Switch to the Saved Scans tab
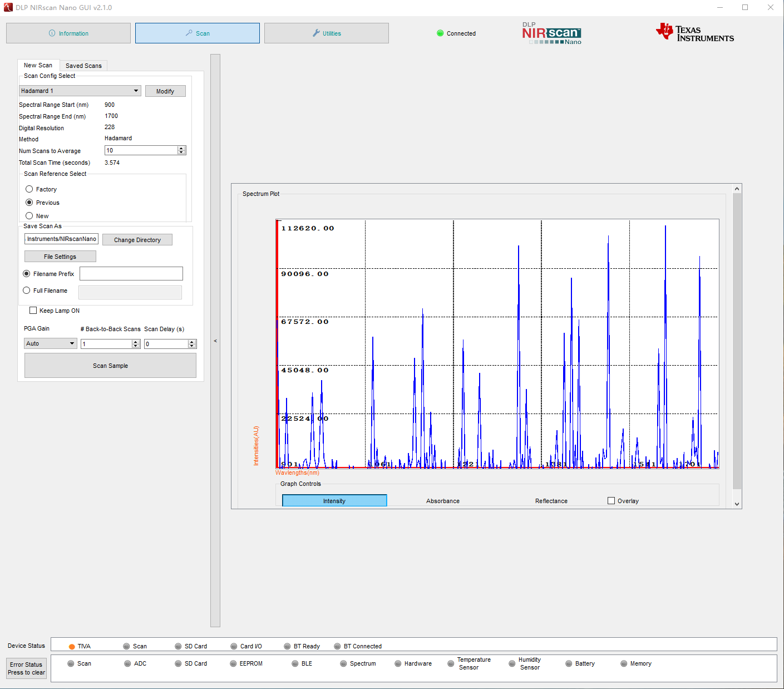This screenshot has width=784, height=689. (x=83, y=66)
